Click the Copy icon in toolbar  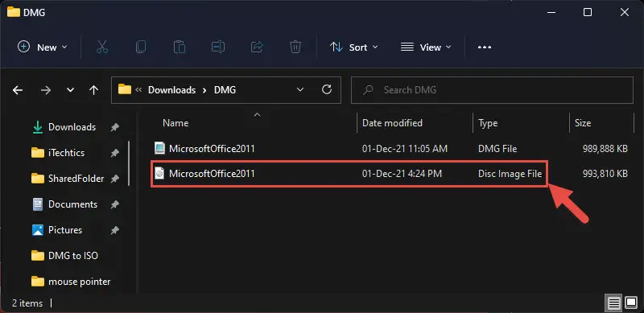(x=140, y=47)
